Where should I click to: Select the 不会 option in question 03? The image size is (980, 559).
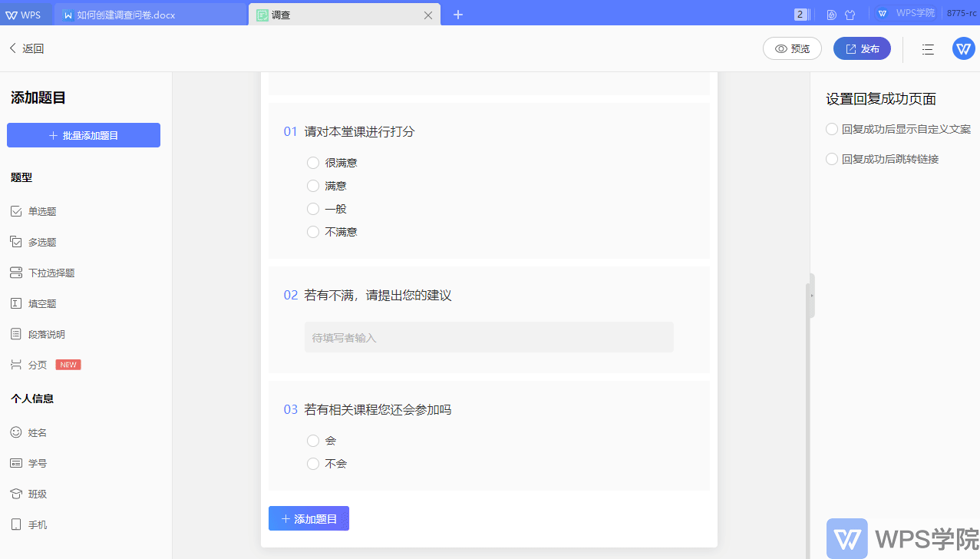click(x=312, y=463)
